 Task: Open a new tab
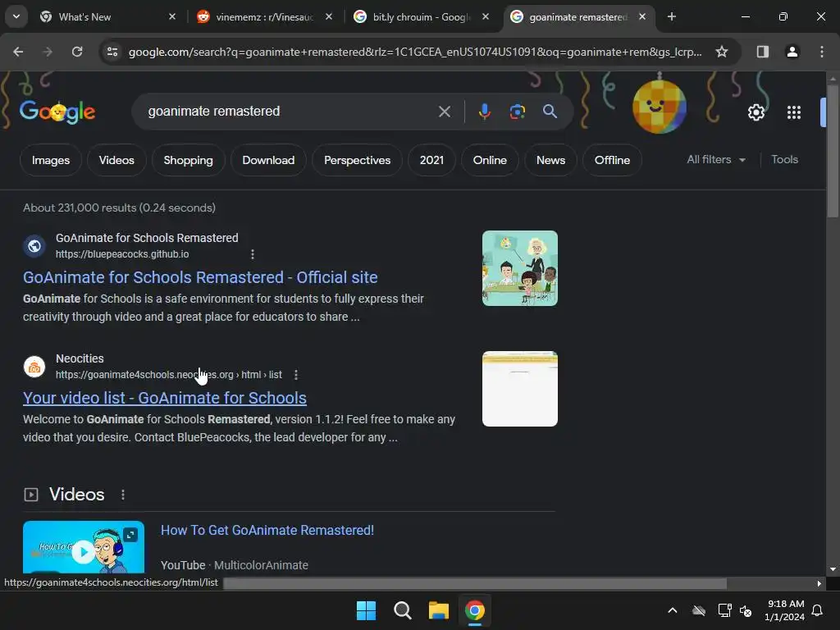[x=671, y=16]
